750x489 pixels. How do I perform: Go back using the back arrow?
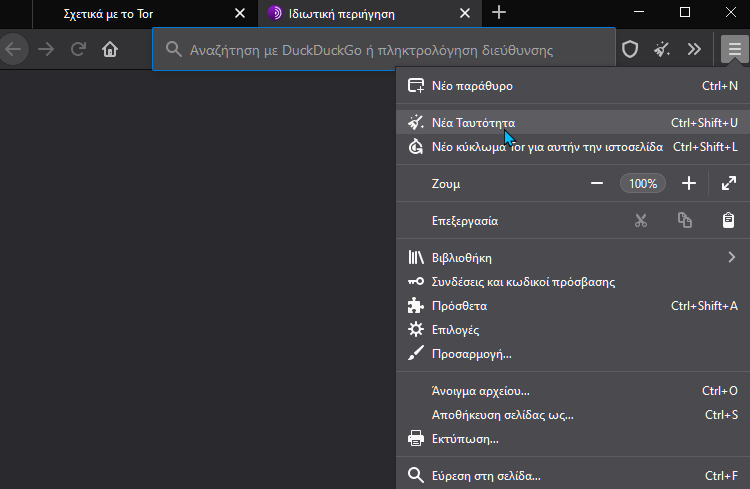point(13,49)
